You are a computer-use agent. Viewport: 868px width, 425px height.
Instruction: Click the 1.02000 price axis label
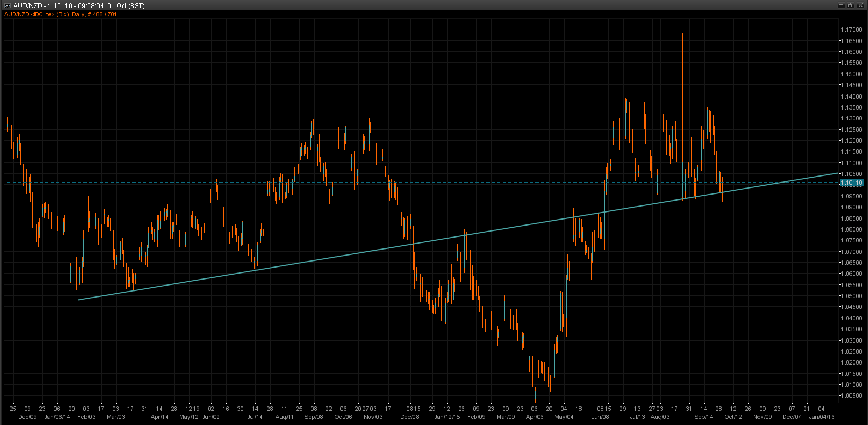(852, 362)
